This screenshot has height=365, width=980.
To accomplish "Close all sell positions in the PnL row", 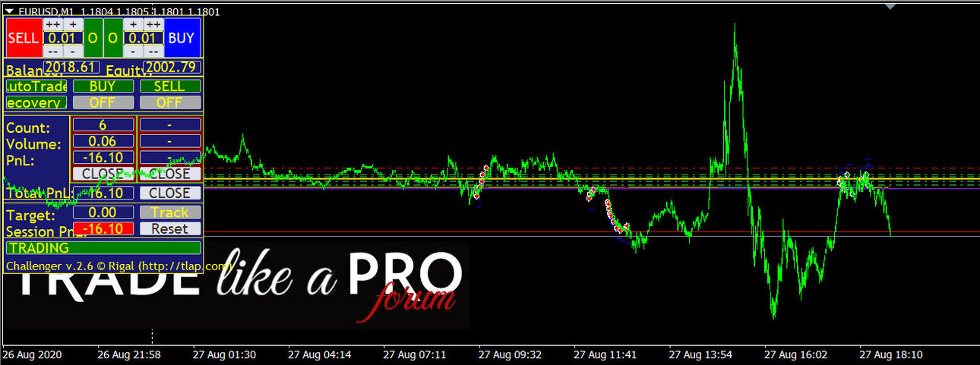I will pyautogui.click(x=170, y=174).
